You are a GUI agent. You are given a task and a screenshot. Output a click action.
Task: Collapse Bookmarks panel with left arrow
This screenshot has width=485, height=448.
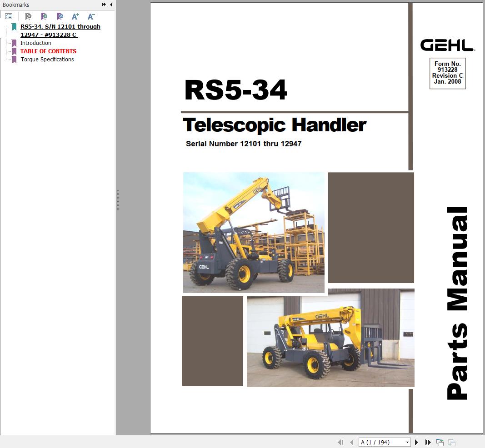pos(111,5)
